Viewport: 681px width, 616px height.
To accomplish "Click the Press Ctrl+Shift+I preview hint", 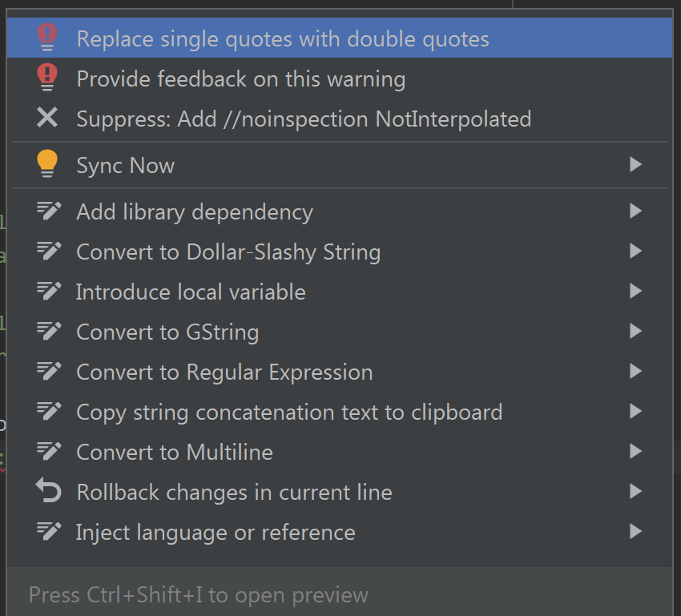I will pyautogui.click(x=199, y=594).
